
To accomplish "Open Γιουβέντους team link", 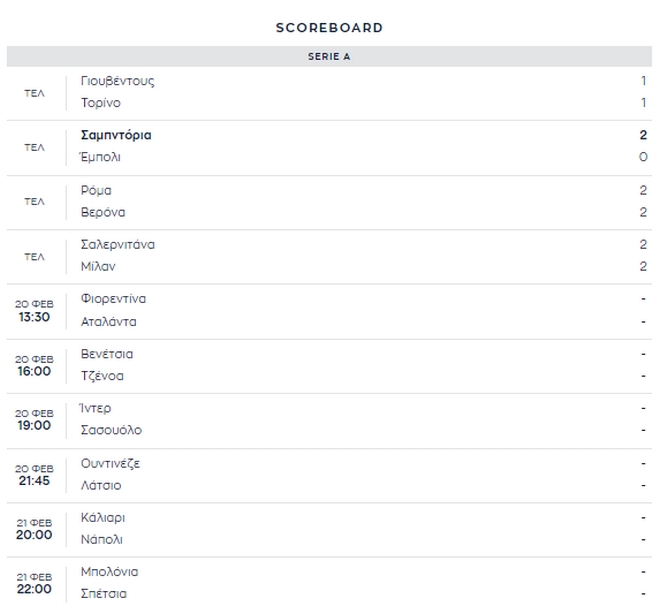I will tap(117, 81).
